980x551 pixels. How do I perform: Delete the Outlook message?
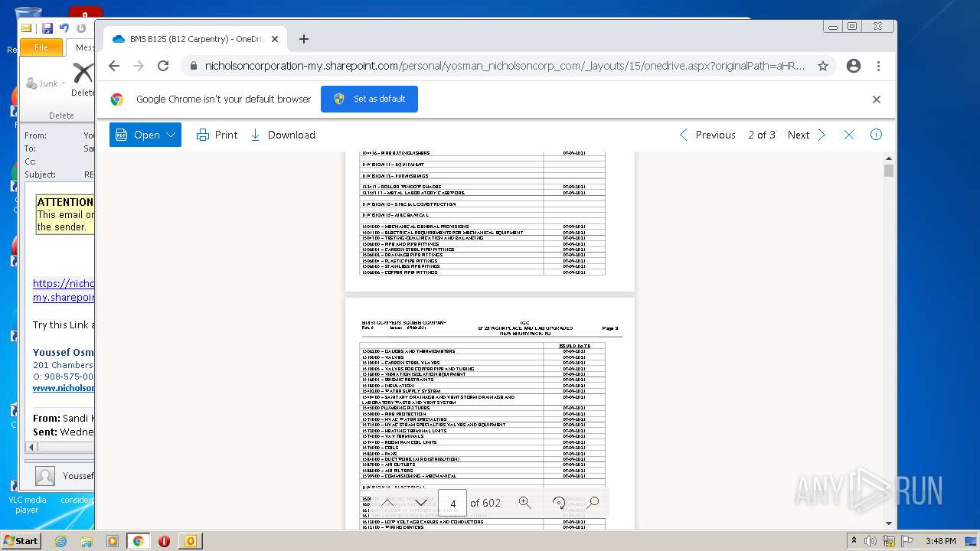pyautogui.click(x=83, y=80)
